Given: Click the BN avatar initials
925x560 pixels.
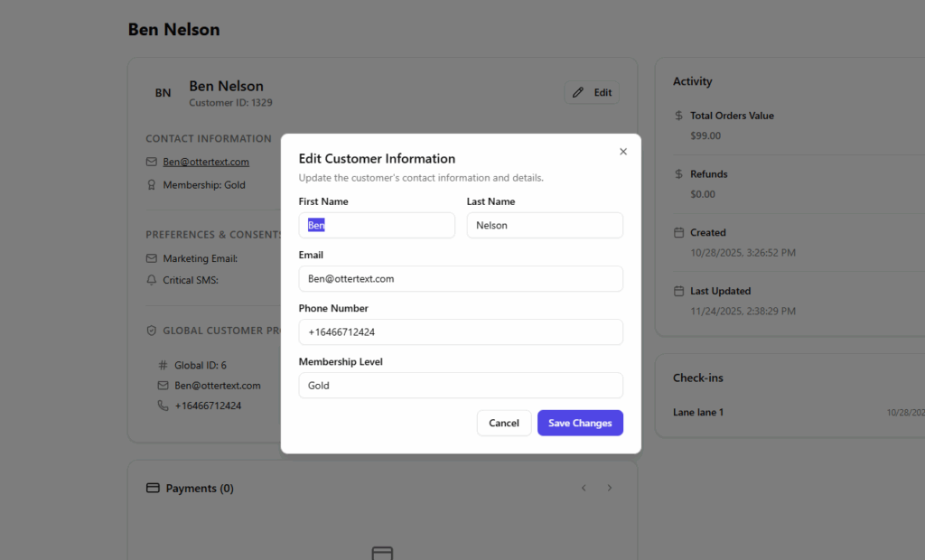Looking at the screenshot, I should coord(163,93).
